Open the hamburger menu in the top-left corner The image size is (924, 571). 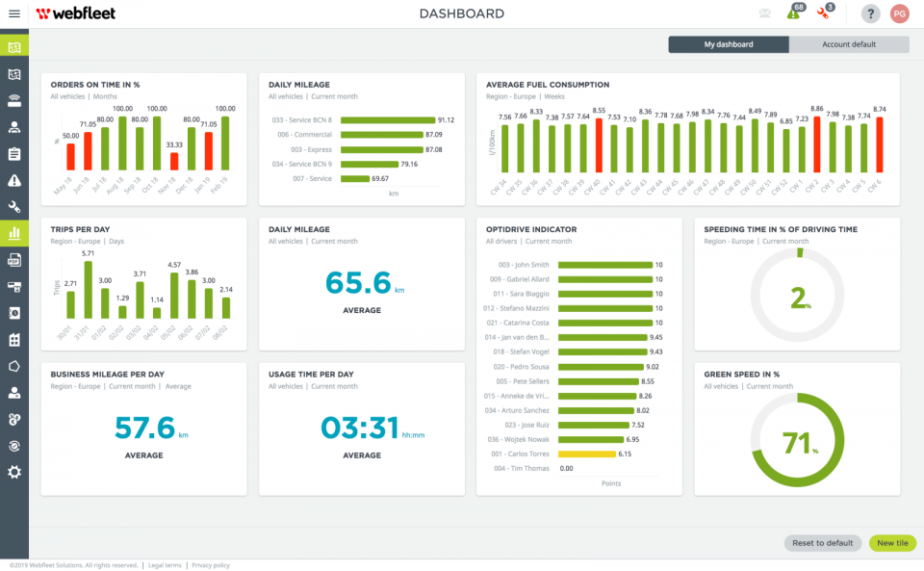(13, 13)
